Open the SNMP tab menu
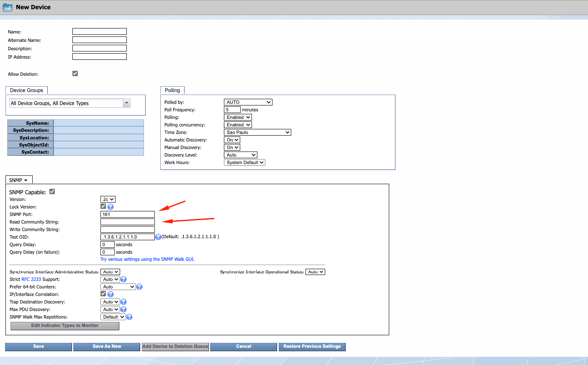Image resolution: width=588 pixels, height=365 pixels. pyautogui.click(x=18, y=180)
